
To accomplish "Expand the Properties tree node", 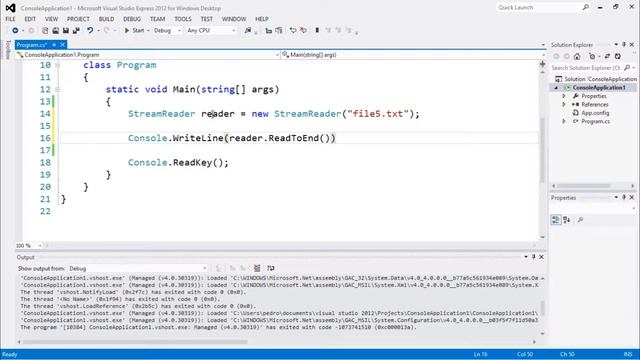I will tap(564, 96).
